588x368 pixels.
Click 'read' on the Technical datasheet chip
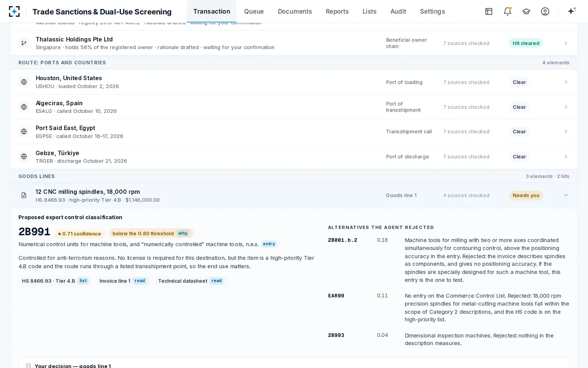(217, 281)
